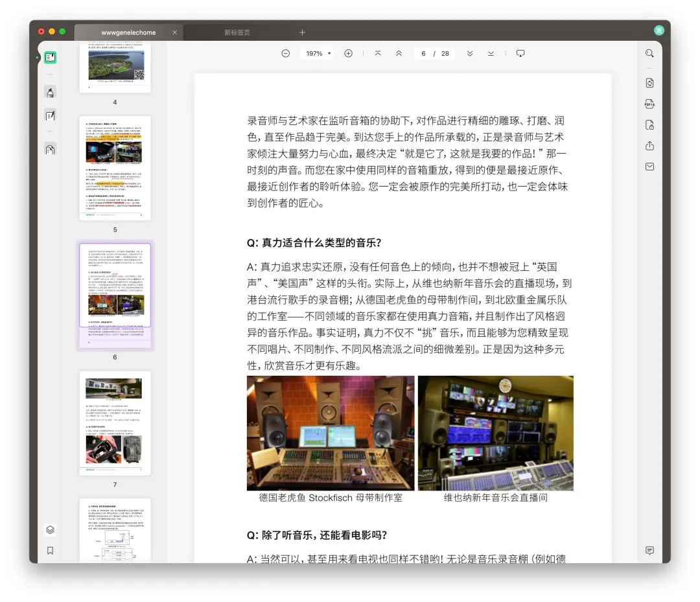Select page 4 thumbnail
The image size is (700, 602).
(x=115, y=68)
